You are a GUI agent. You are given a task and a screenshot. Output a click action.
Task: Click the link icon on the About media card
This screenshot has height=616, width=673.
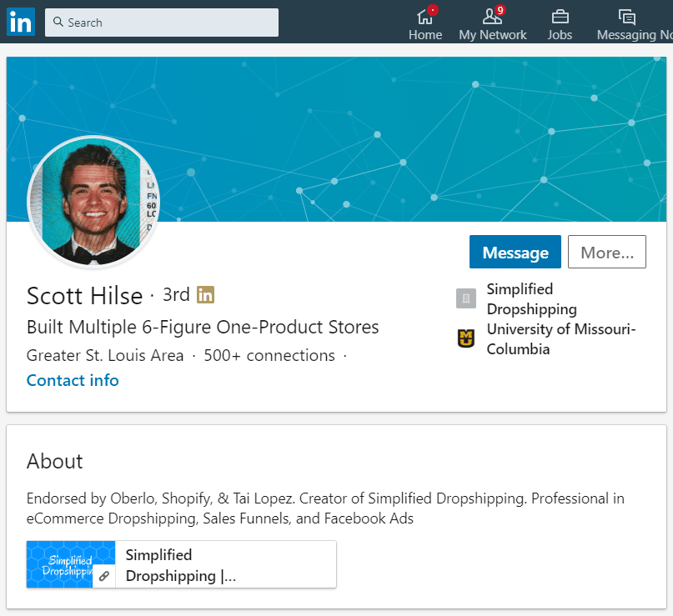click(x=104, y=576)
